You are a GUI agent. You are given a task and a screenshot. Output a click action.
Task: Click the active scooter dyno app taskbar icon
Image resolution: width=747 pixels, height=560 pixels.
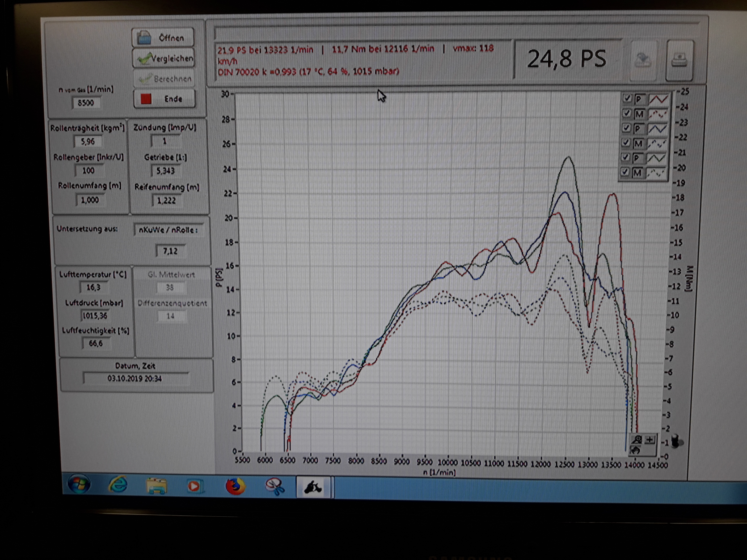[x=314, y=487]
